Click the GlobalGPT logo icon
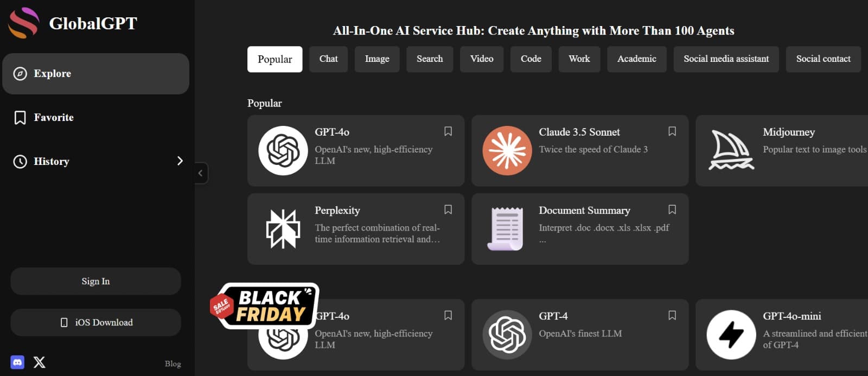868x376 pixels. click(24, 23)
